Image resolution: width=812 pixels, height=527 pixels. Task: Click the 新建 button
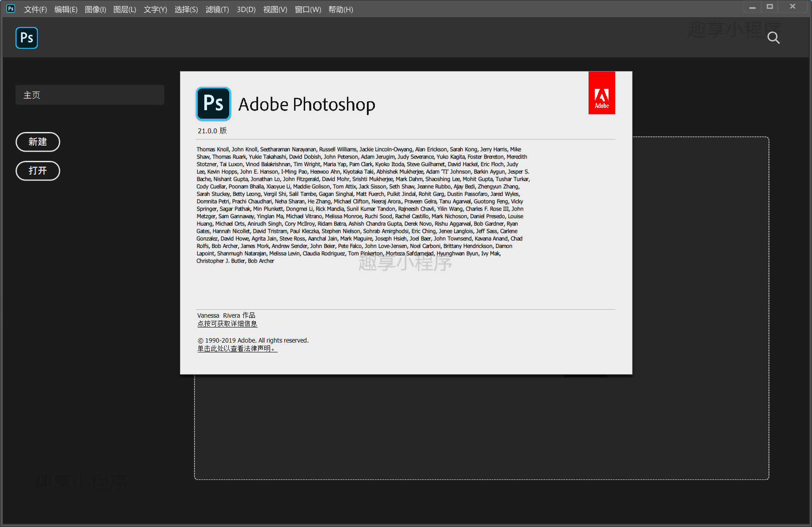38,142
